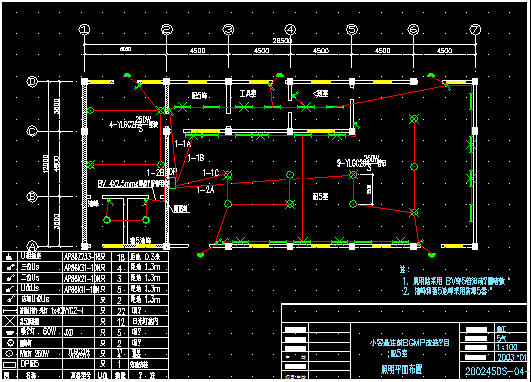Select the legend quantity 12
The height and width of the screenshot is (382, 531).
(121, 322)
